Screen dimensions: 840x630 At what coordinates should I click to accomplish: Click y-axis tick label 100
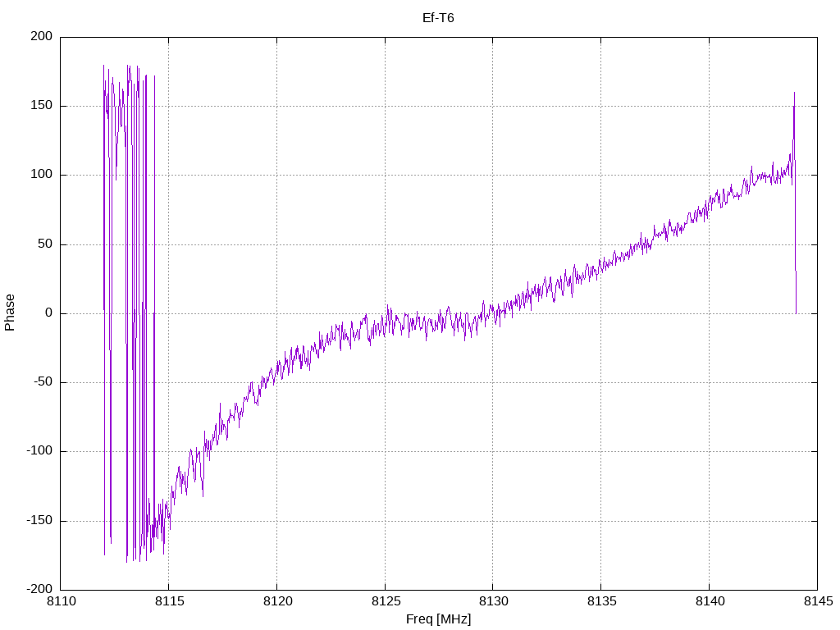point(42,175)
